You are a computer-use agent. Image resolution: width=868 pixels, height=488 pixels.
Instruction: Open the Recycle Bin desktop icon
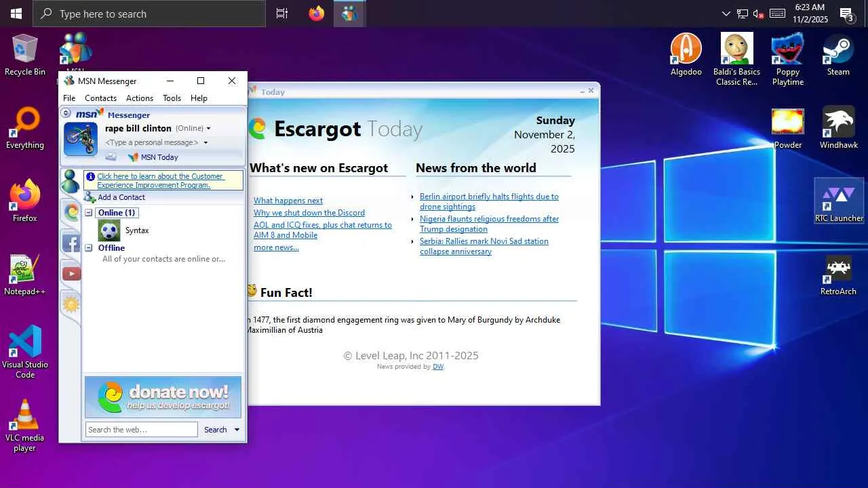pyautogui.click(x=25, y=55)
